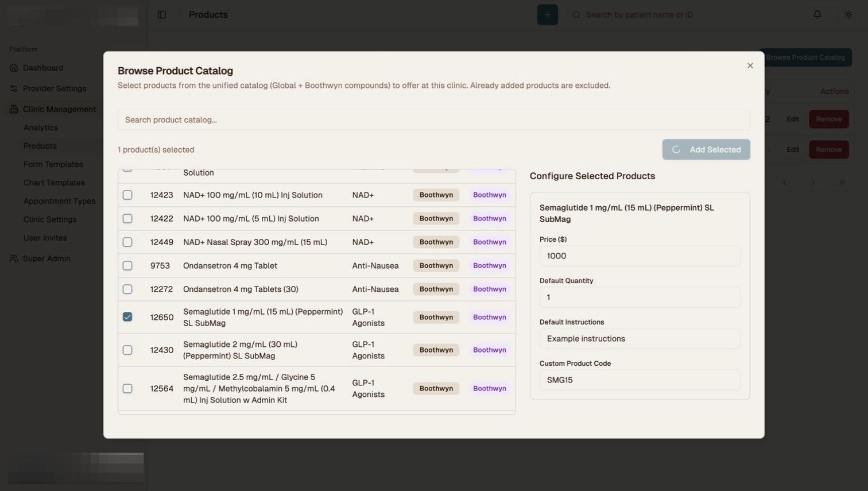The height and width of the screenshot is (491, 868).
Task: Go to previous page with left chevron
Action: [785, 183]
